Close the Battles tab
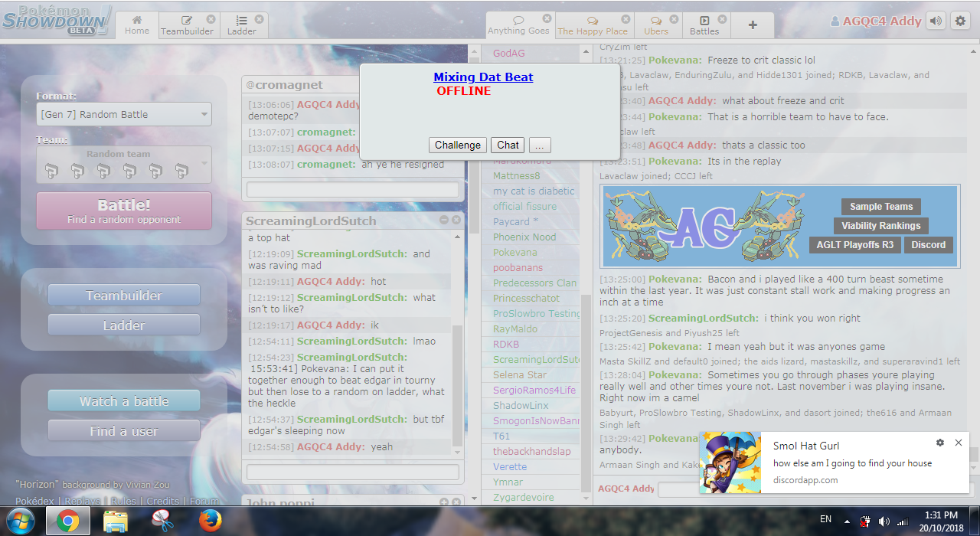Image resolution: width=980 pixels, height=536 pixels. click(x=724, y=19)
